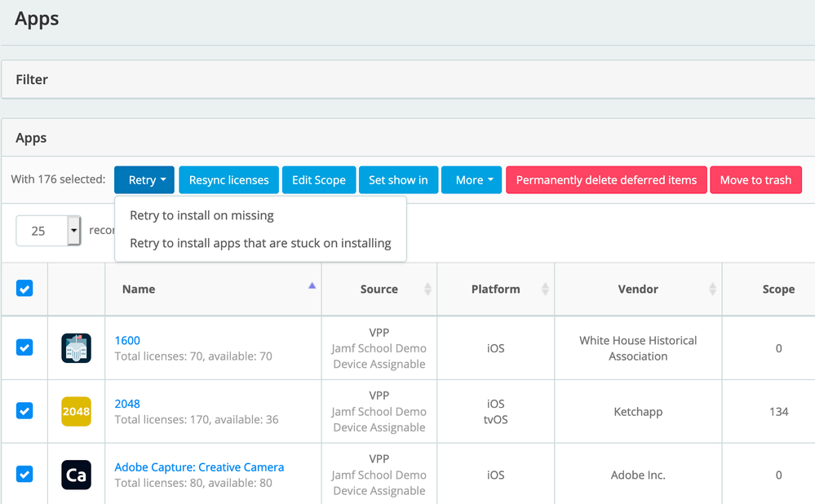Choose 'Retry to install apps that are stuck on installing'
The image size is (815, 504).
tap(260, 243)
